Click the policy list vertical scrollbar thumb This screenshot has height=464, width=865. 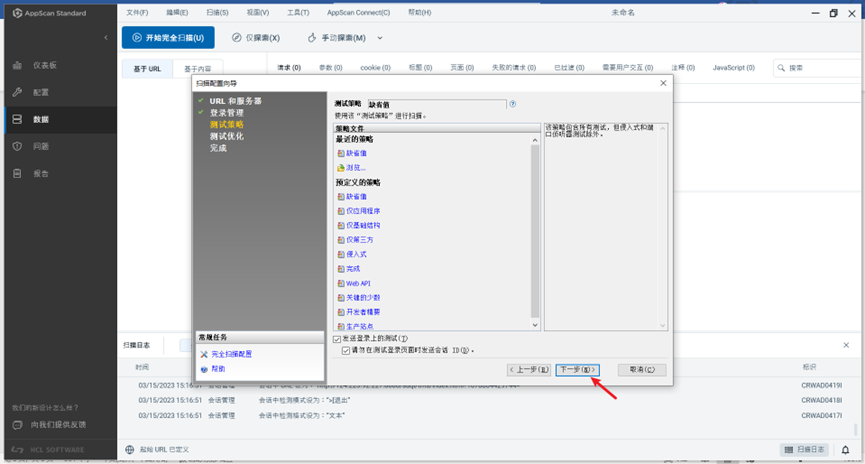click(x=535, y=231)
